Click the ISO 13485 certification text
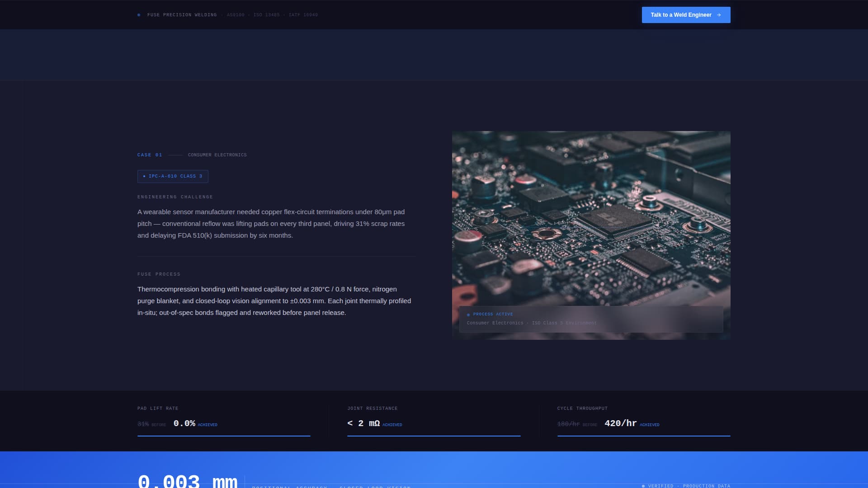This screenshot has height=488, width=868. (x=266, y=15)
